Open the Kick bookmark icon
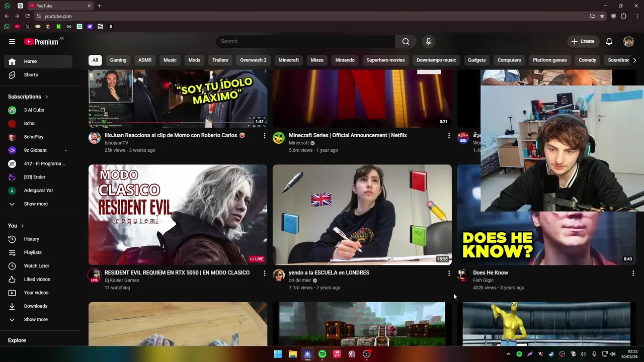 click(58, 27)
